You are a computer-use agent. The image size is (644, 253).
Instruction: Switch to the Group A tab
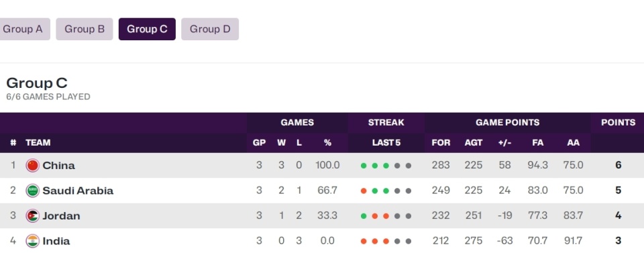24,29
